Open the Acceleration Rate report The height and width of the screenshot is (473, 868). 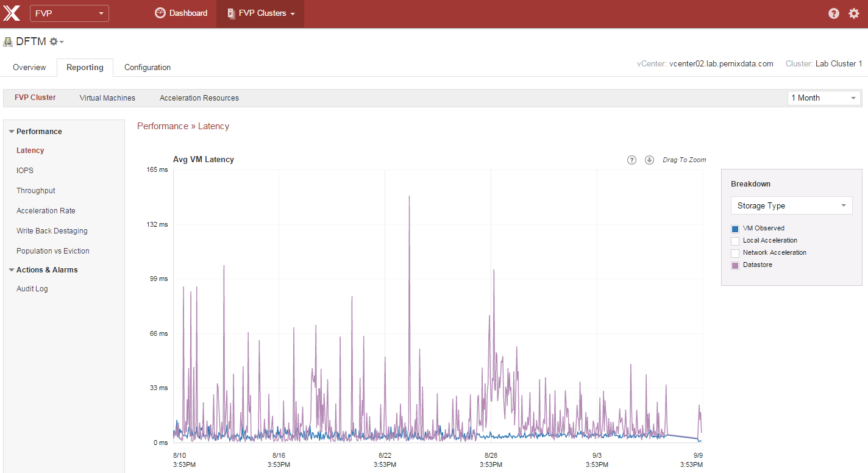click(x=46, y=211)
